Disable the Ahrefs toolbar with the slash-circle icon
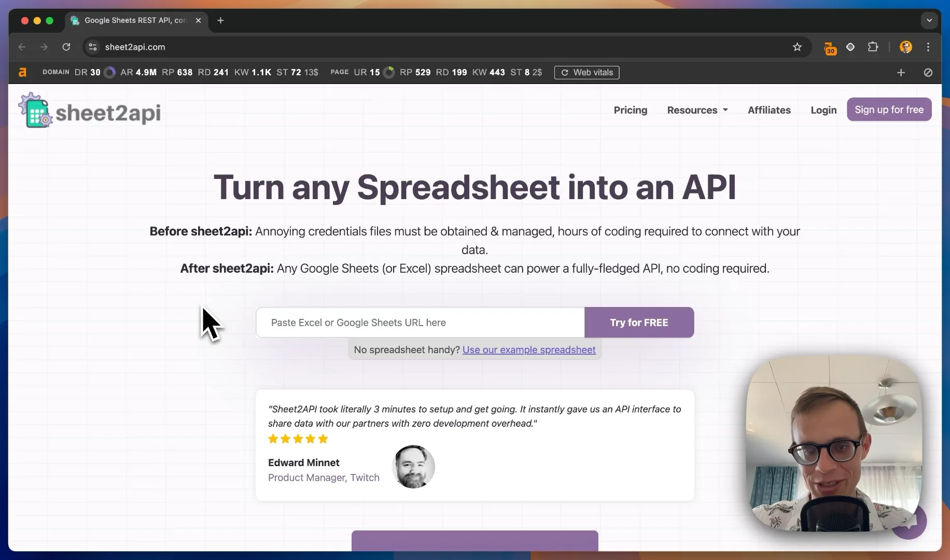The width and height of the screenshot is (950, 560). (928, 73)
